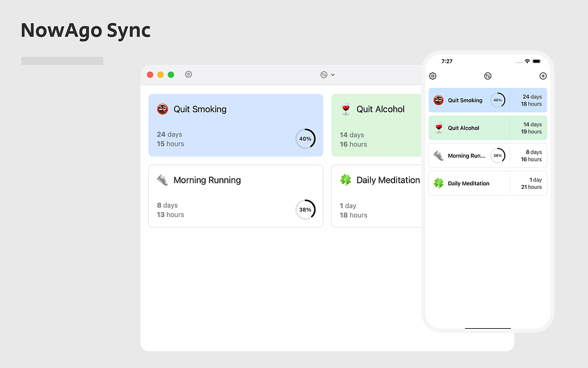The width and height of the screenshot is (588, 368).
Task: Tap the battery icon in phone status bar
Action: [537, 61]
